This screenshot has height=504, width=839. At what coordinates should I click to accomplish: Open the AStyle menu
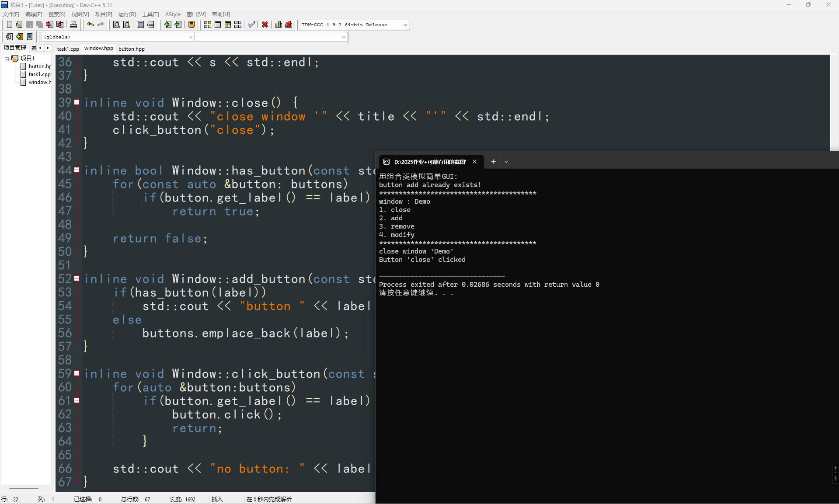point(173,14)
